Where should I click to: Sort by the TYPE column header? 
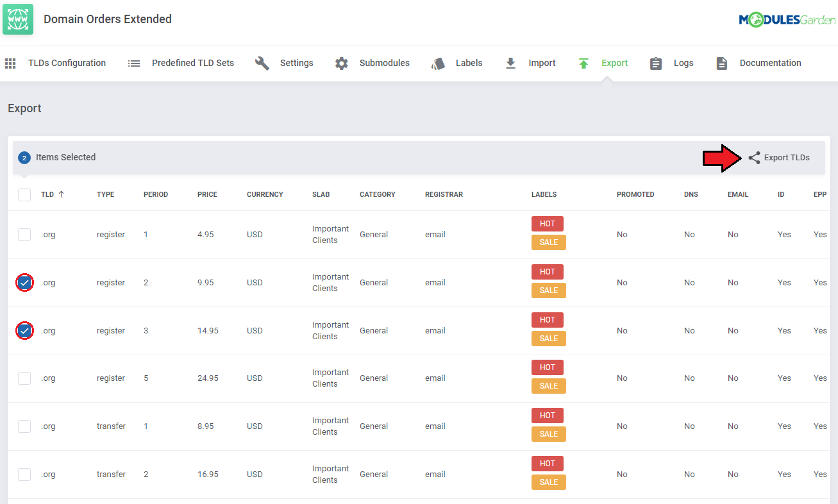coord(106,194)
